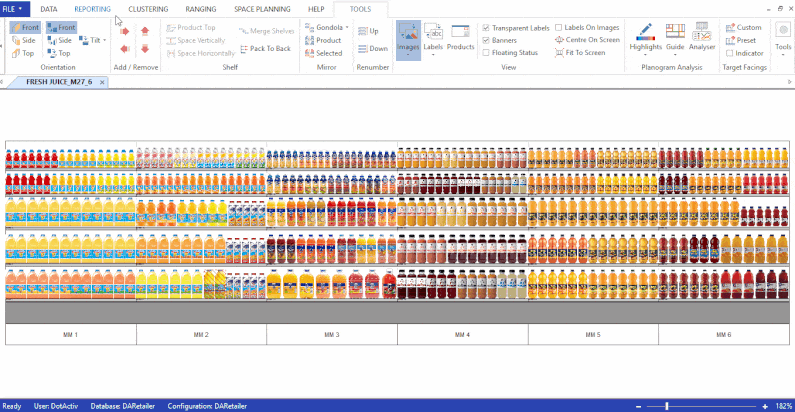Select fixture Side view
795x412 pixels.
tap(60, 40)
